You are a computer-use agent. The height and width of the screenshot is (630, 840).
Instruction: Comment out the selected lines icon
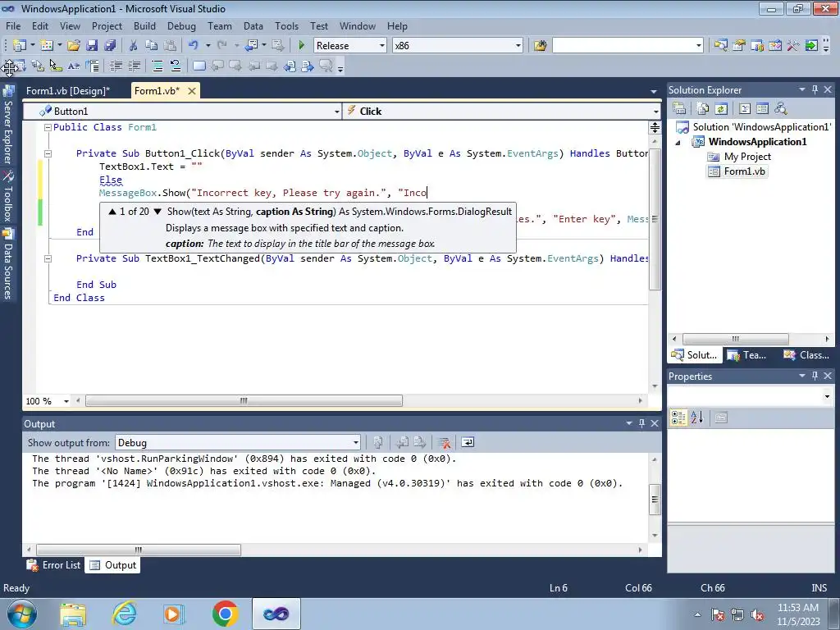pos(157,66)
